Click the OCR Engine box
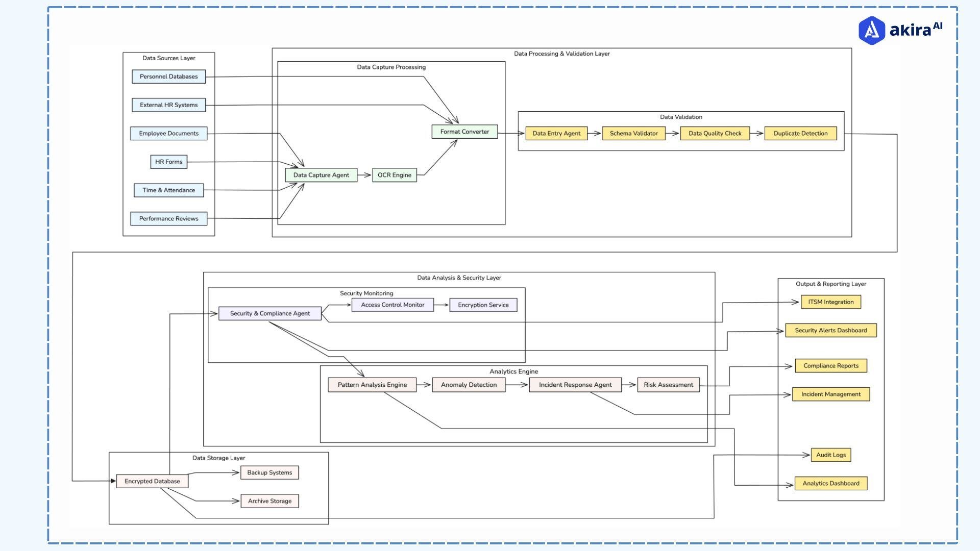 tap(394, 174)
